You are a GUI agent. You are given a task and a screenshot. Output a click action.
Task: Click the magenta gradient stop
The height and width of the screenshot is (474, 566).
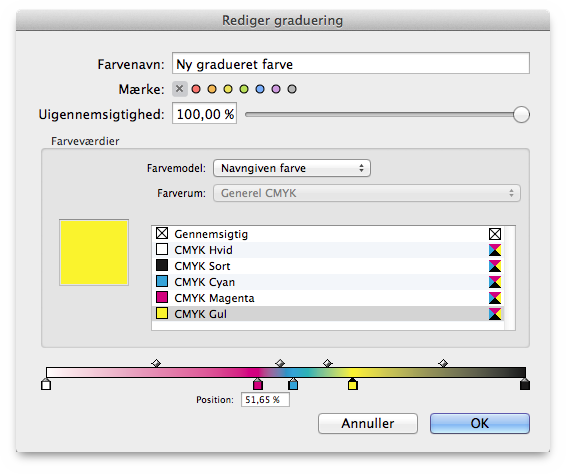click(x=258, y=384)
